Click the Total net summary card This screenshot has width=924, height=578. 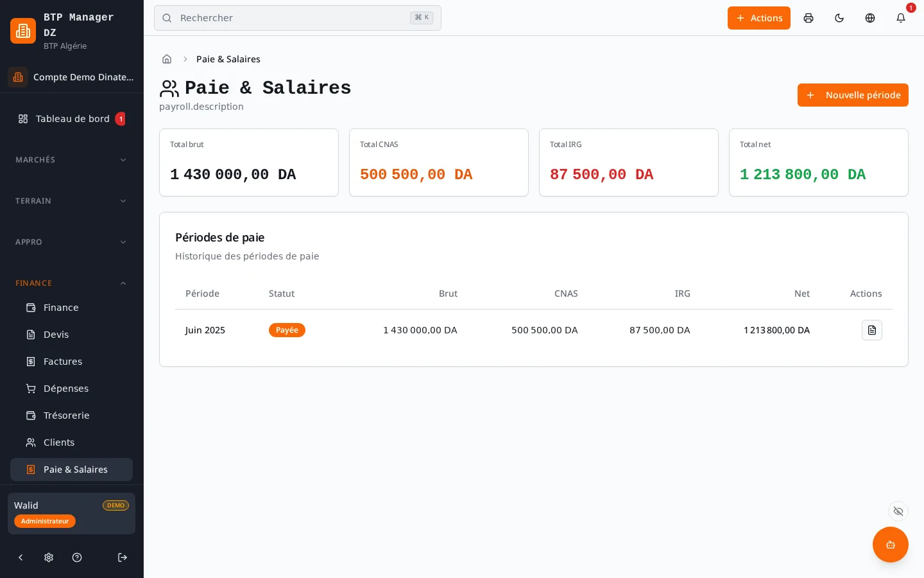tap(819, 162)
